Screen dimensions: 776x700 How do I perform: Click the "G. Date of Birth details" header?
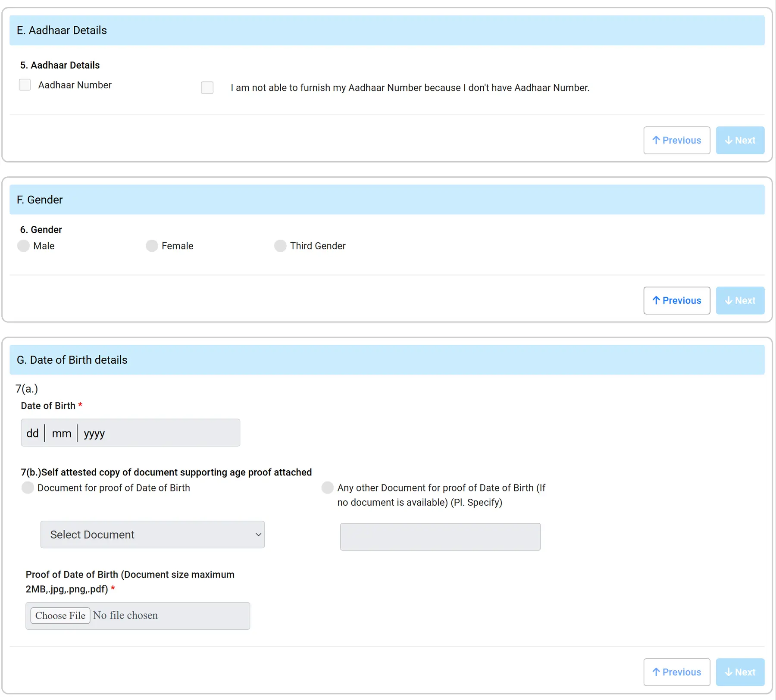[387, 360]
